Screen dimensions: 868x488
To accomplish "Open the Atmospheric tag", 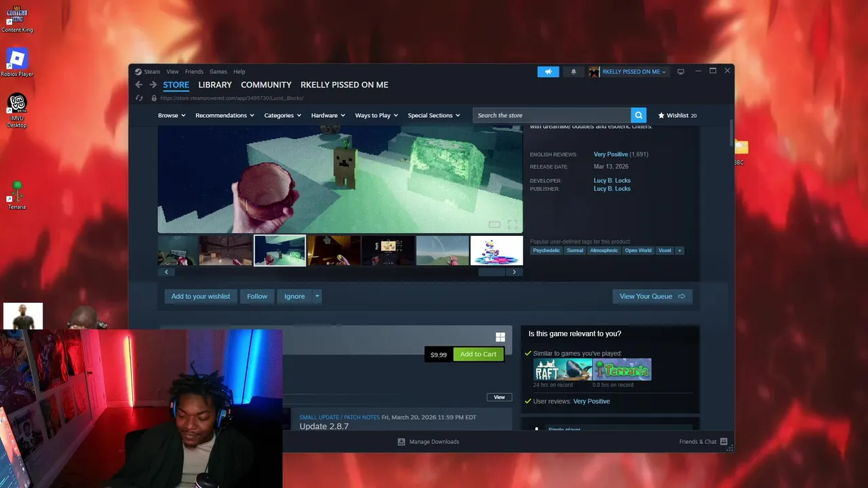I will click(604, 251).
